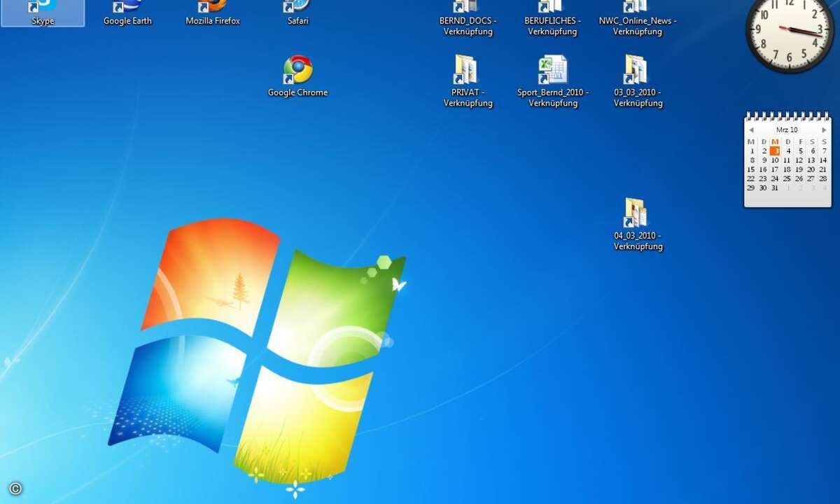840x504 pixels.
Task: Select the Safari desktop shortcut
Action: [x=297, y=13]
